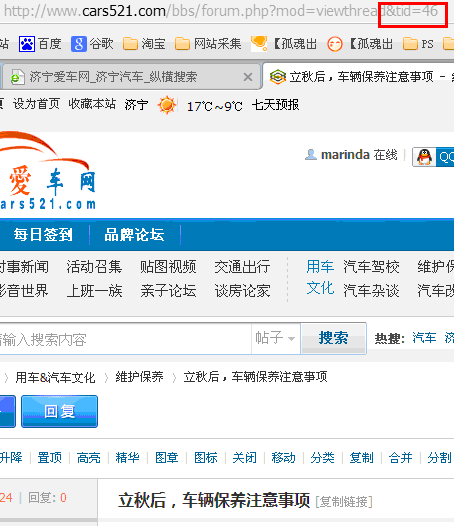The image size is (454, 526).
Task: Open the 亲子论坛 forum section
Action: (x=168, y=291)
